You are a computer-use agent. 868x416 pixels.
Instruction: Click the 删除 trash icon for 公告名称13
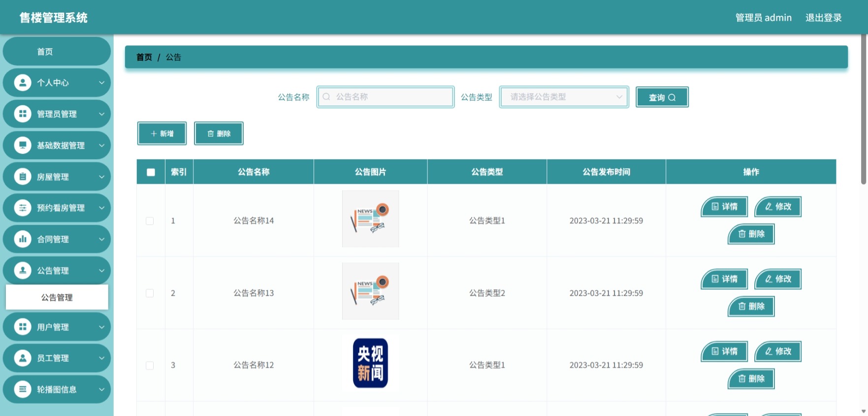742,306
